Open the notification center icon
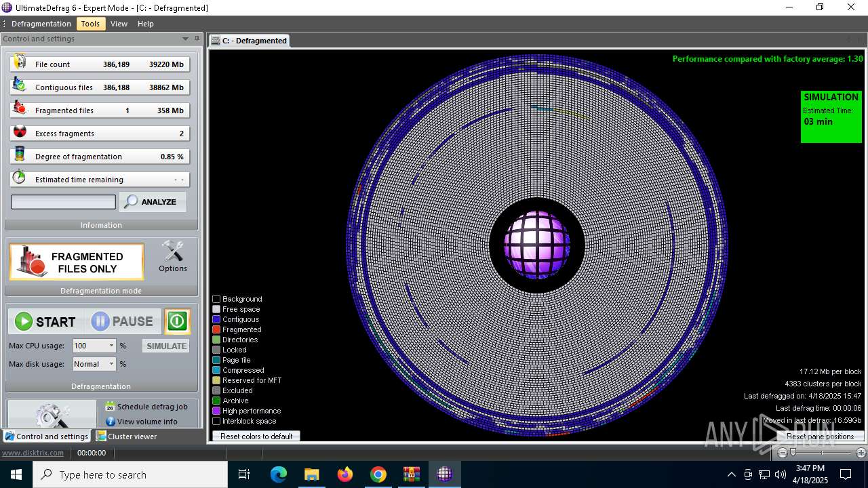Image resolution: width=868 pixels, height=488 pixels. point(846,474)
